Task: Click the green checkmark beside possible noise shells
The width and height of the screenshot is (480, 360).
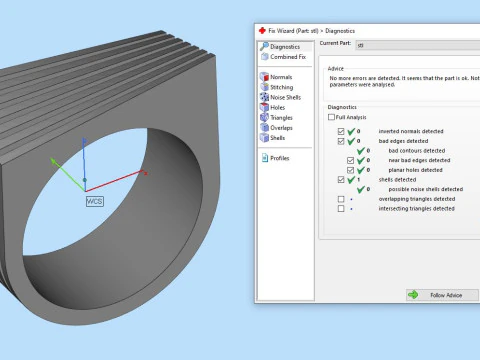Action: coord(361,189)
